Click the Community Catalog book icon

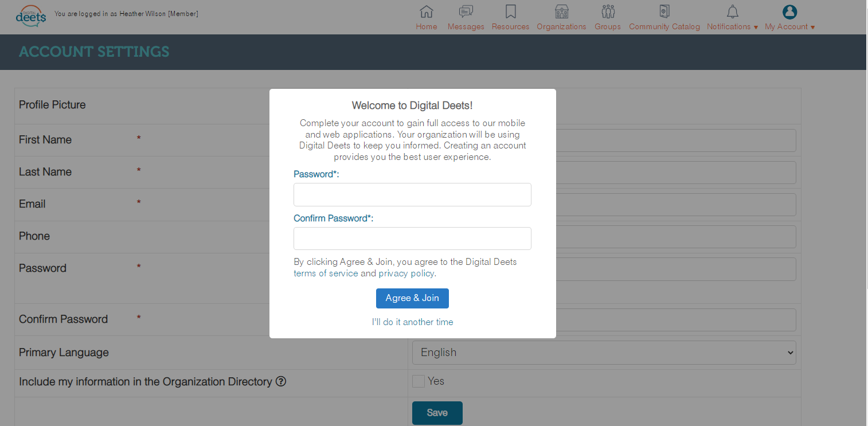pos(664,11)
